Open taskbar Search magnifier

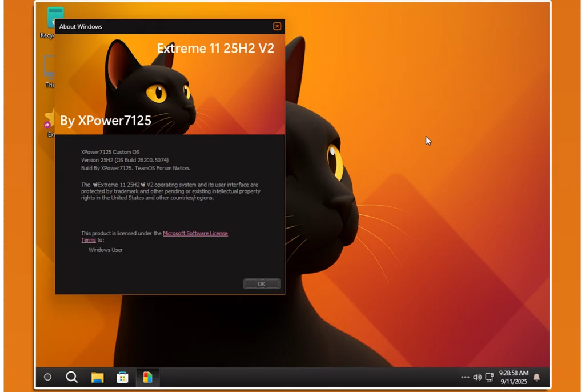click(x=72, y=377)
